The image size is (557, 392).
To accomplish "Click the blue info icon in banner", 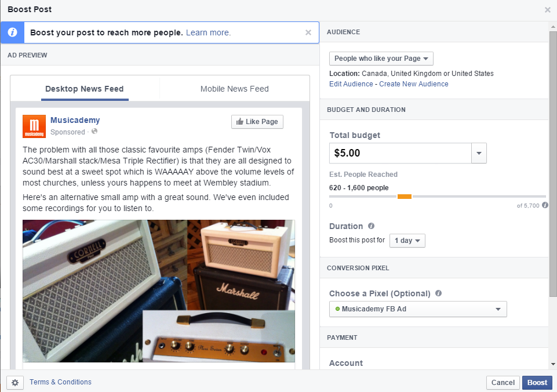I will [12, 32].
